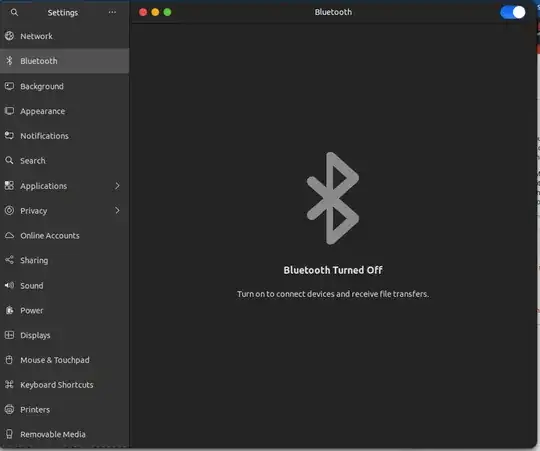Open Mouse & Touchpad settings
Viewport: 540px width, 451px height.
[x=65, y=360]
